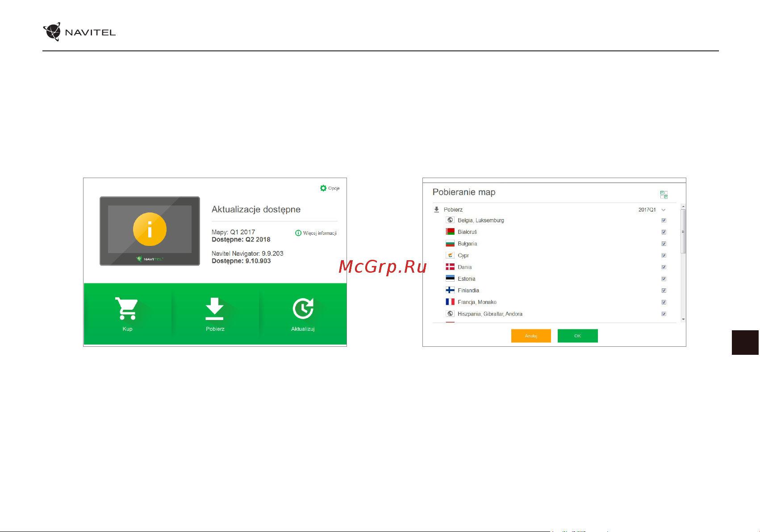The height and width of the screenshot is (532, 760).
Task: Uncheck Hiszpania, Gibraltar, Andora checkbox
Action: point(664,314)
